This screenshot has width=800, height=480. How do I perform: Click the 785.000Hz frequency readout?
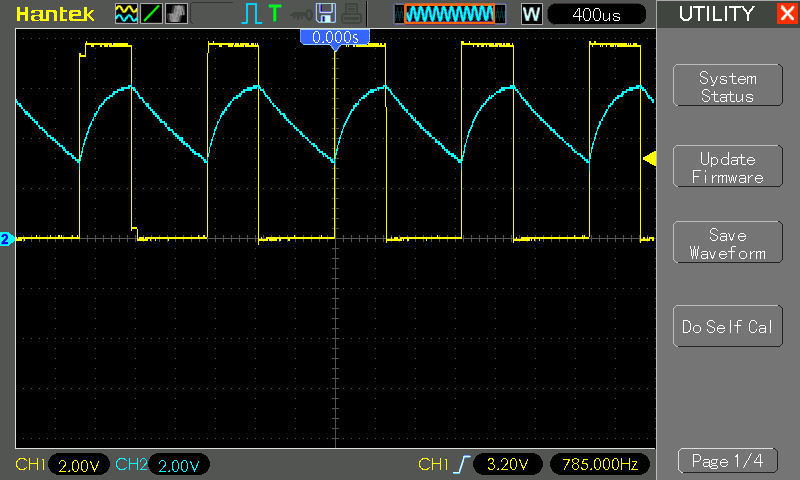(x=600, y=464)
